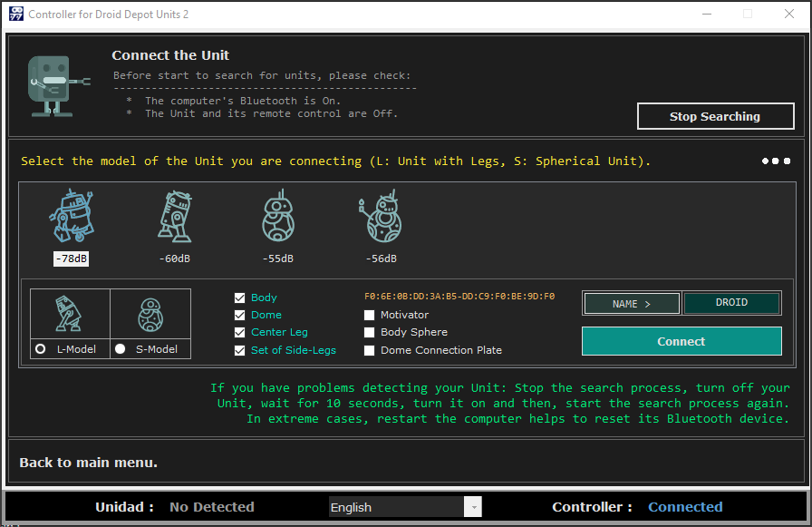Click the No Detected unit status

pyautogui.click(x=212, y=507)
